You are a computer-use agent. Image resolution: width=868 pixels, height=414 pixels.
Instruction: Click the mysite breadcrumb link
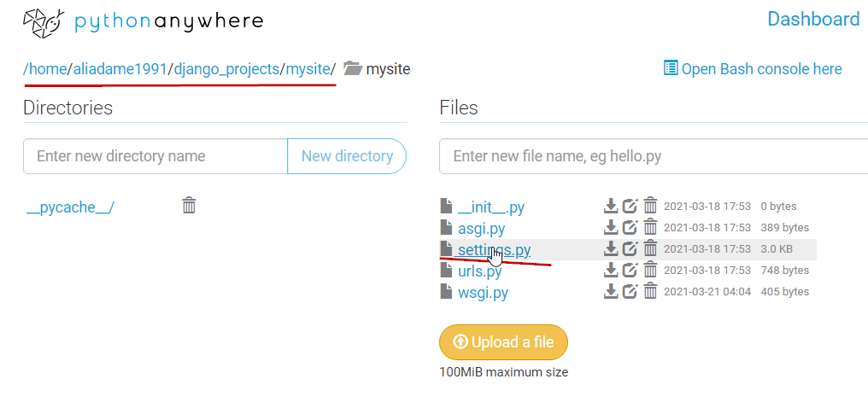pyautogui.click(x=308, y=69)
